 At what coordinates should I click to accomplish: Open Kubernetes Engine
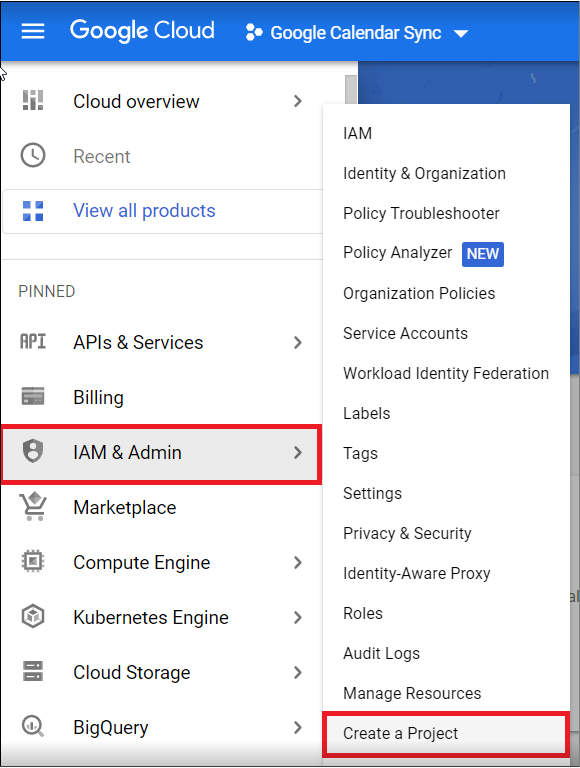click(151, 618)
